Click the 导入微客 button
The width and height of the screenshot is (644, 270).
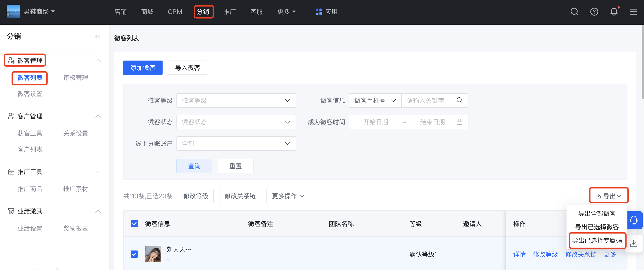click(x=187, y=68)
